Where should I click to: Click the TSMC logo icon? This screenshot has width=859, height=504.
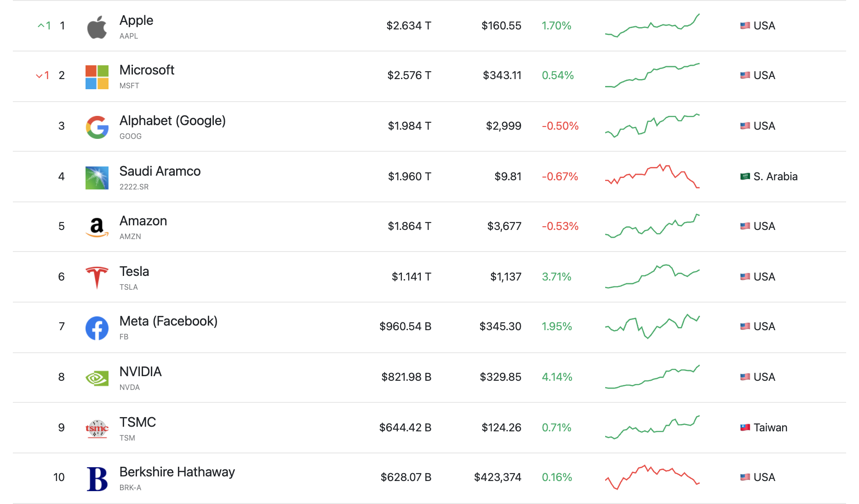point(97,429)
